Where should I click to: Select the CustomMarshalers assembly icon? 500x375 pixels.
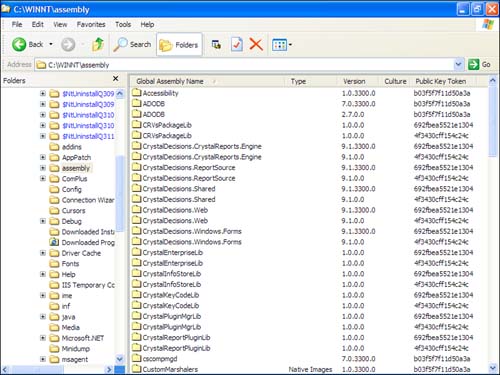pyautogui.click(x=136, y=369)
